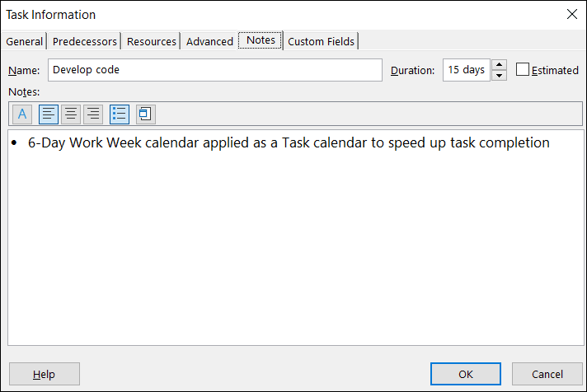Screen dimensions: 587x392
Task: Click into the Name field
Action: (x=215, y=70)
